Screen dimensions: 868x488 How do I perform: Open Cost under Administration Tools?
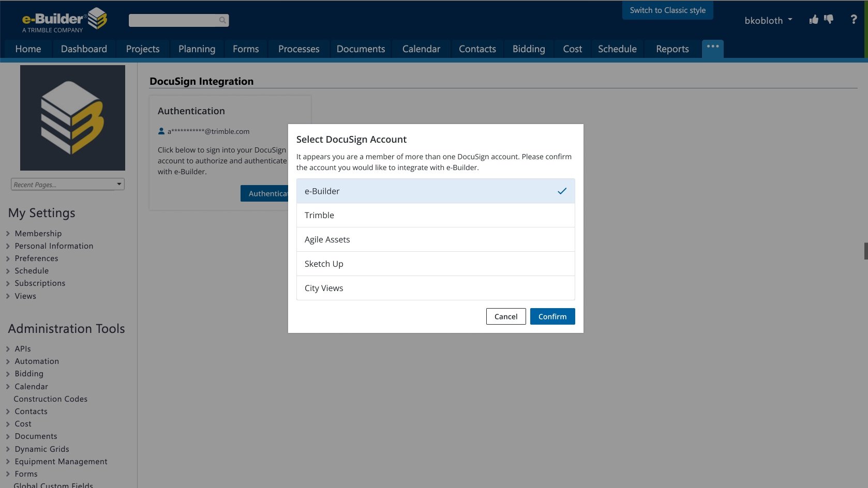(23, 424)
